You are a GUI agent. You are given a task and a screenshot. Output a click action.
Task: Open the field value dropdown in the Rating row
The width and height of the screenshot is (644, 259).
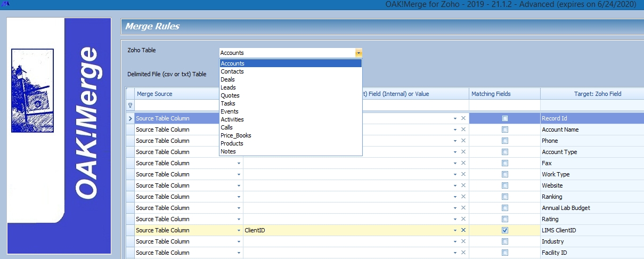coord(455,219)
